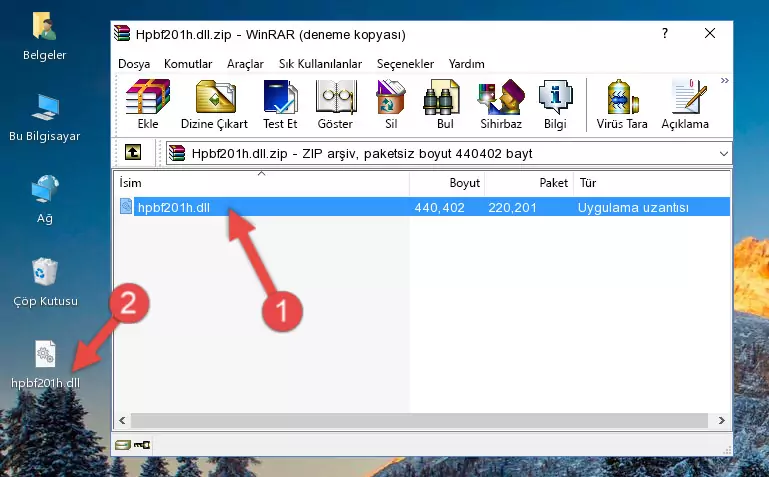Open the Dosya menu

134,64
